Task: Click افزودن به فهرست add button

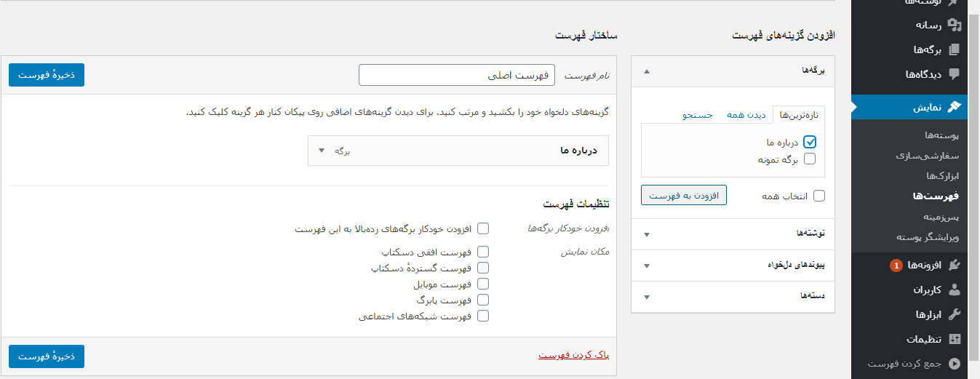Action: [x=684, y=196]
